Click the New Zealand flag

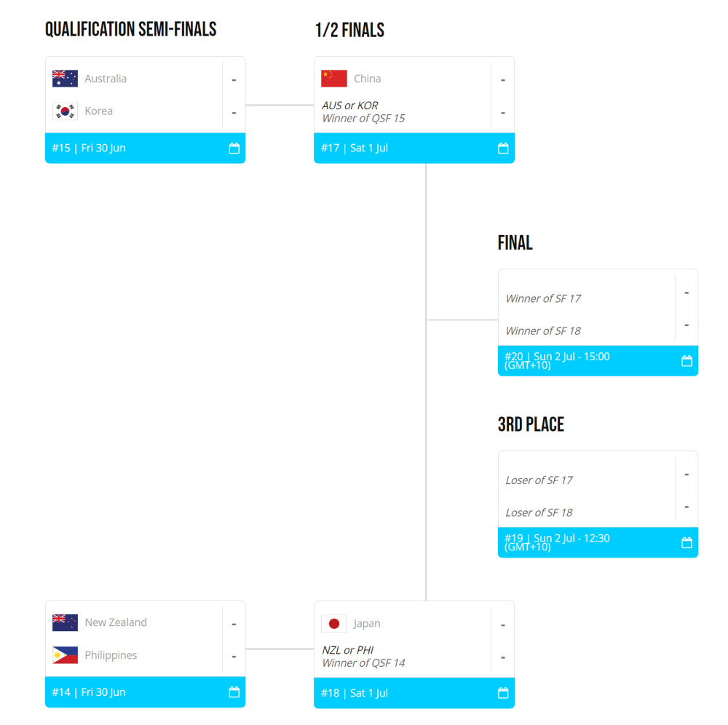click(65, 622)
